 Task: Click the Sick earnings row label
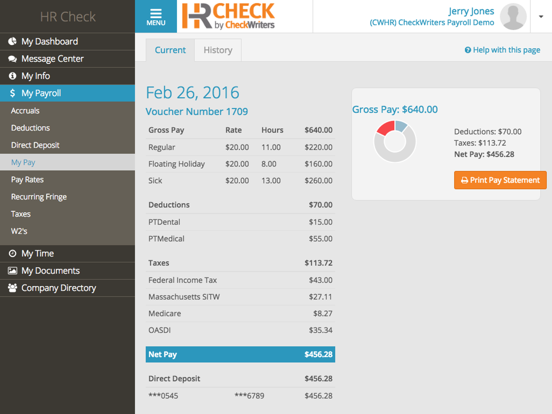(x=155, y=181)
